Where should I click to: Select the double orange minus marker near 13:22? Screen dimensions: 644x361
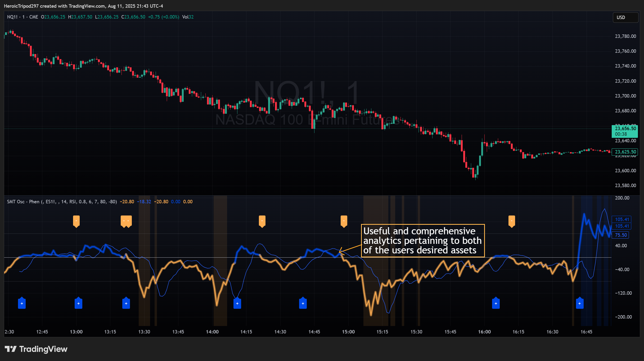(x=126, y=221)
